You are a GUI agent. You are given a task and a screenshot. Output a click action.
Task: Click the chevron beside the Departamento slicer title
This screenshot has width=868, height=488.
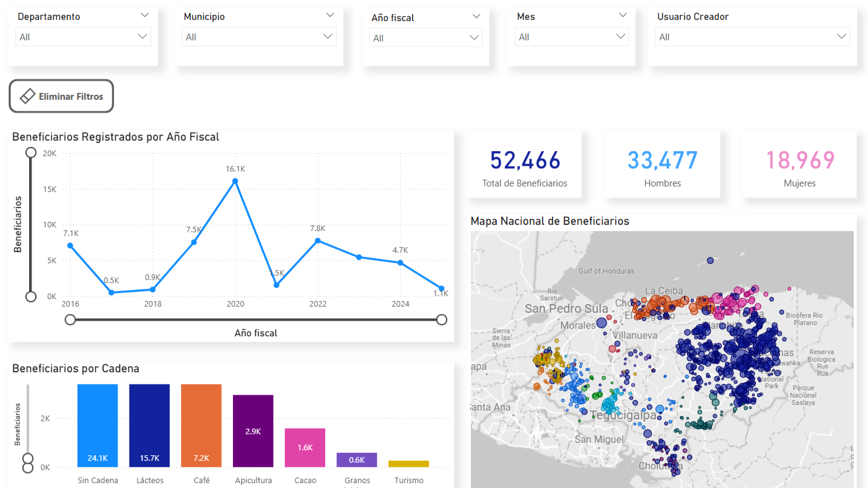(x=145, y=15)
